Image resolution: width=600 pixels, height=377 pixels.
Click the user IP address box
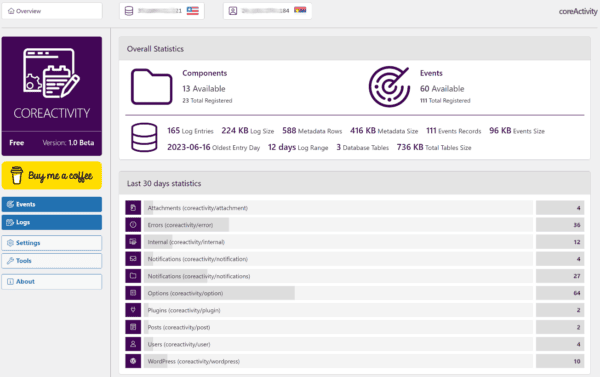[x=267, y=11]
